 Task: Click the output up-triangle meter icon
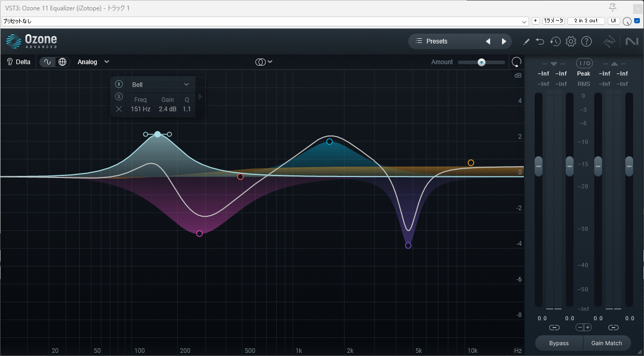click(x=614, y=64)
